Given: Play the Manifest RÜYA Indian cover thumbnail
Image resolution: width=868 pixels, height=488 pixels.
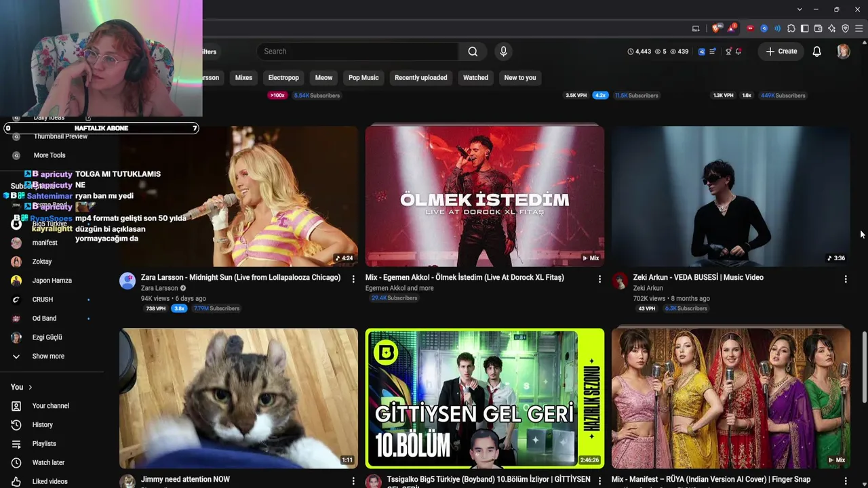Looking at the screenshot, I should 731,399.
